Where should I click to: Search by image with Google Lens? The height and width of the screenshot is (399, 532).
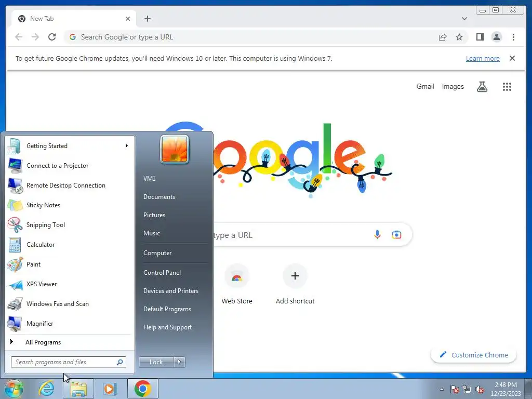(x=396, y=234)
